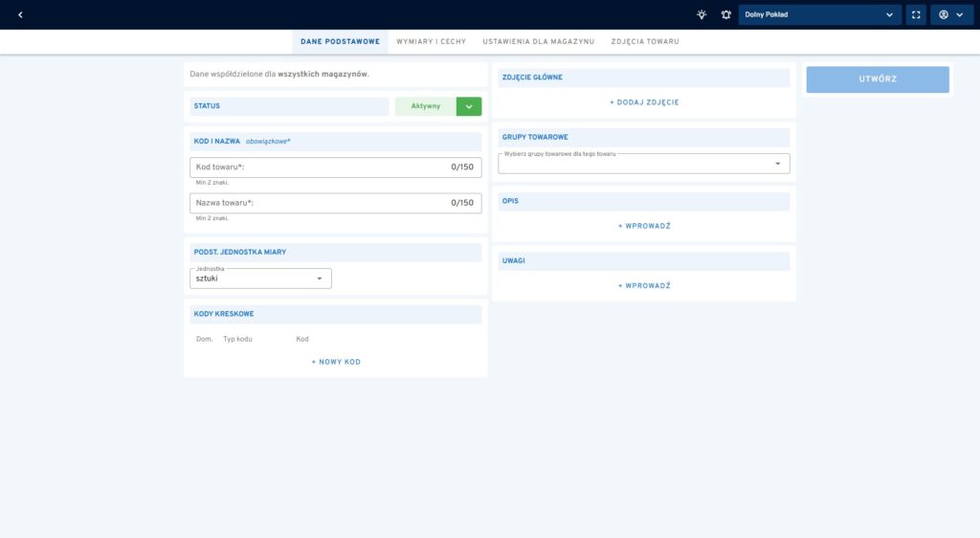Image resolution: width=980 pixels, height=538 pixels.
Task: Open Ustawienia dla Magazynu tab
Action: [538, 42]
